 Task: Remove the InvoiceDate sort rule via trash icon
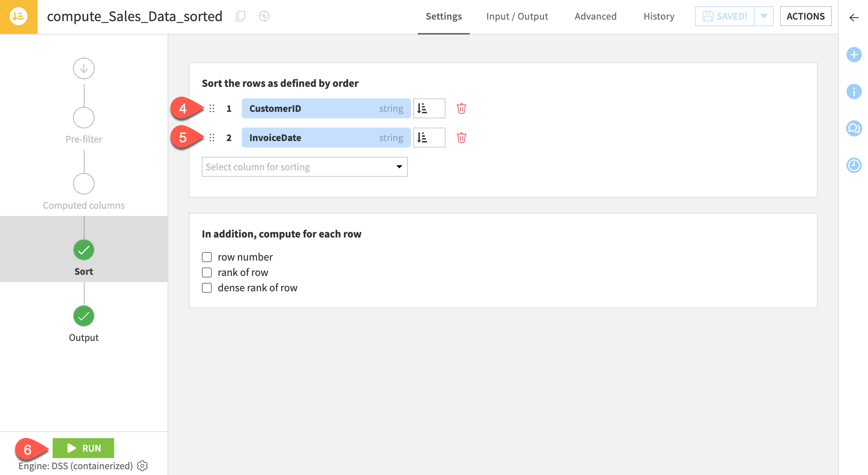point(461,138)
